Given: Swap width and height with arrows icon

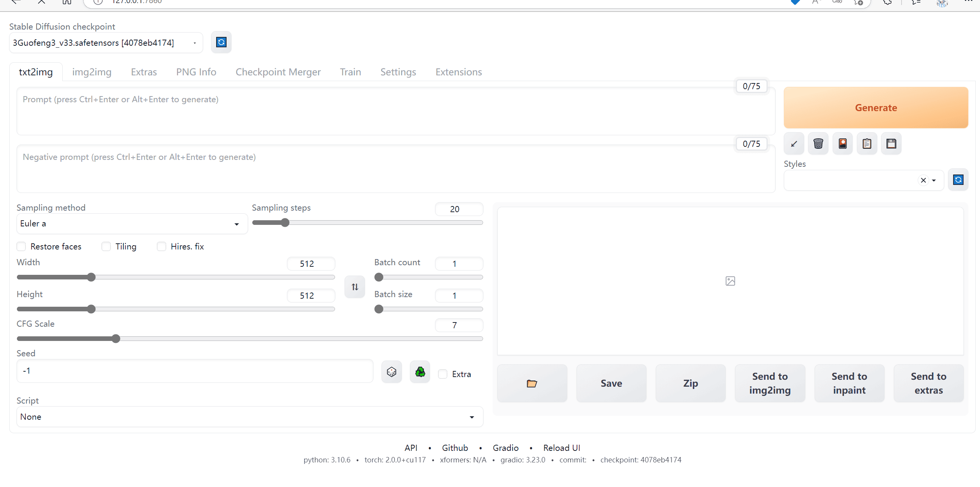Looking at the screenshot, I should (x=355, y=287).
